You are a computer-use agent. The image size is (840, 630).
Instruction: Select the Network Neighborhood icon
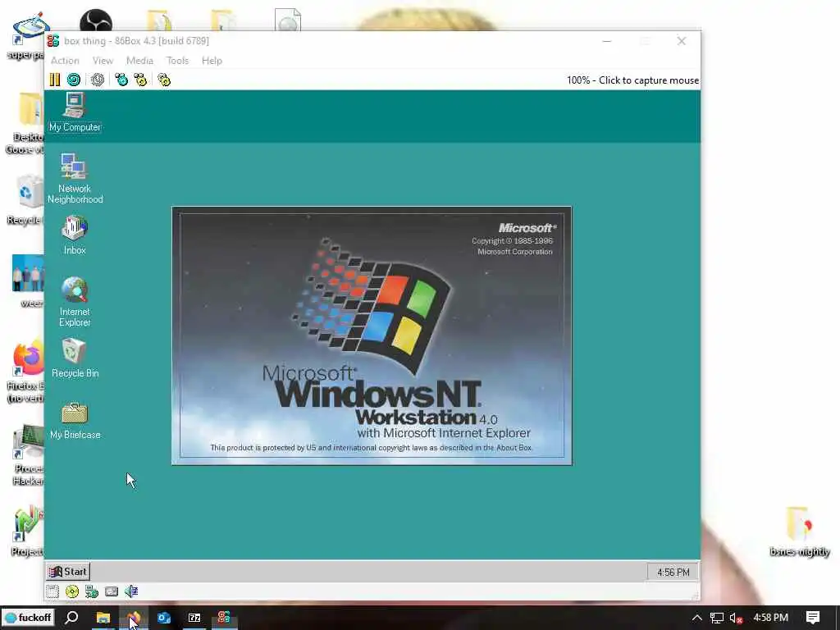coord(75,178)
